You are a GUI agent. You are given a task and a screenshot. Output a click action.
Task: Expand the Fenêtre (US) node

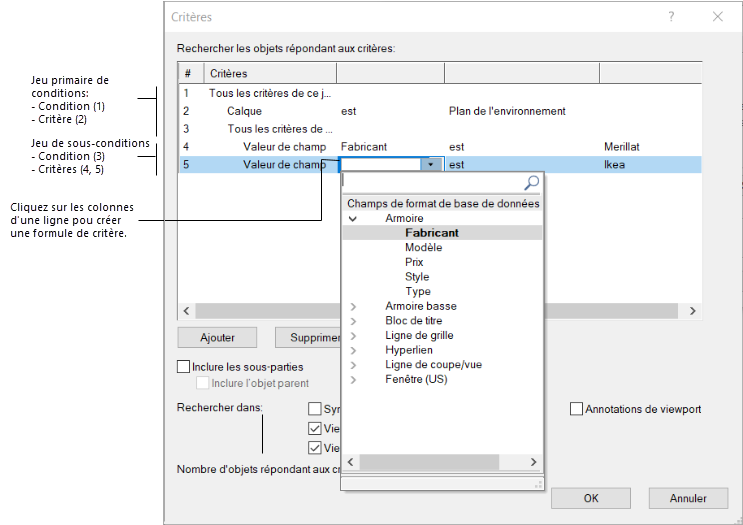(x=353, y=379)
